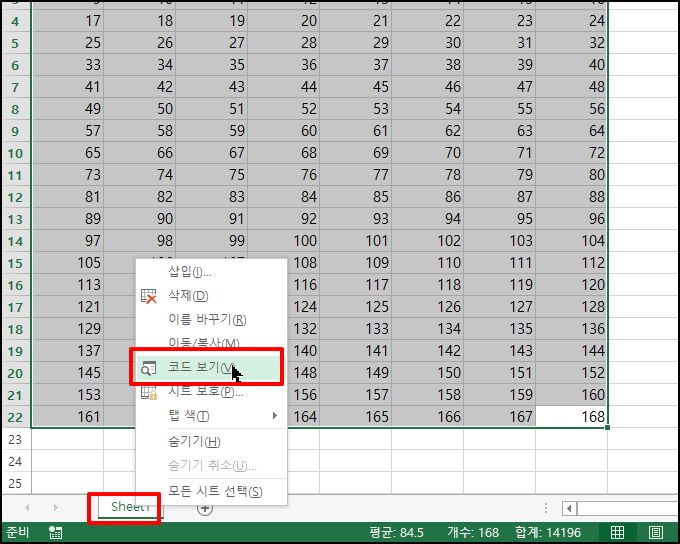This screenshot has width=680, height=544.
Task: Click the 개수: 168 status entry
Action: click(473, 532)
